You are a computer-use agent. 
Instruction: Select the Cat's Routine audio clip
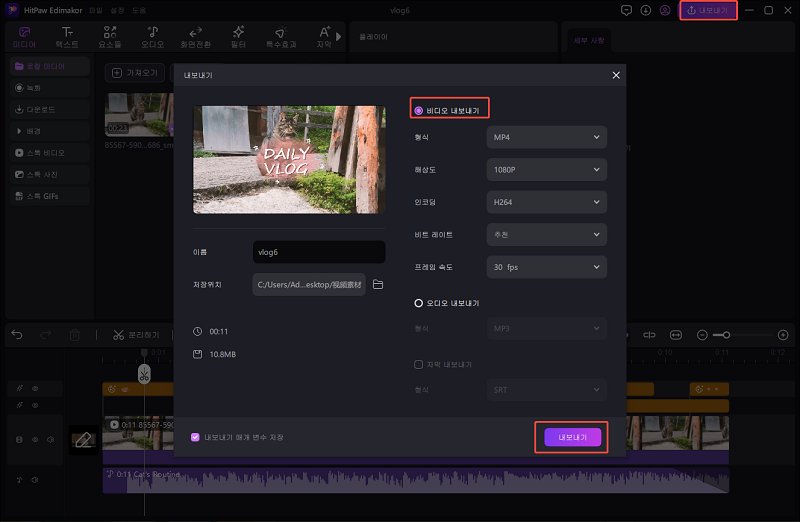pos(416,481)
